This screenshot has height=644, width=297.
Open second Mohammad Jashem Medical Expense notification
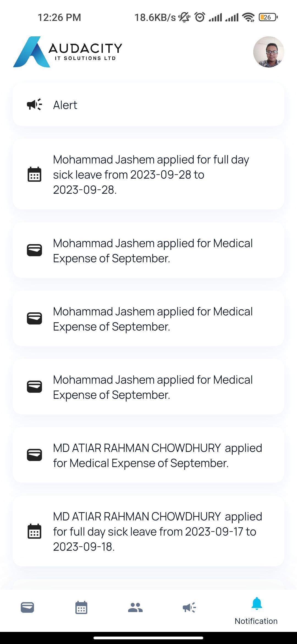(148, 319)
